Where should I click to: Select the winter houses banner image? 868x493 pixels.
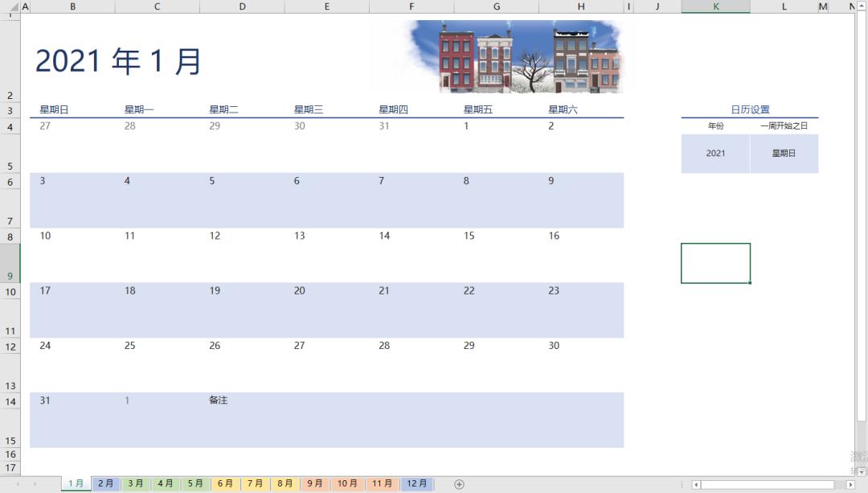click(x=516, y=56)
